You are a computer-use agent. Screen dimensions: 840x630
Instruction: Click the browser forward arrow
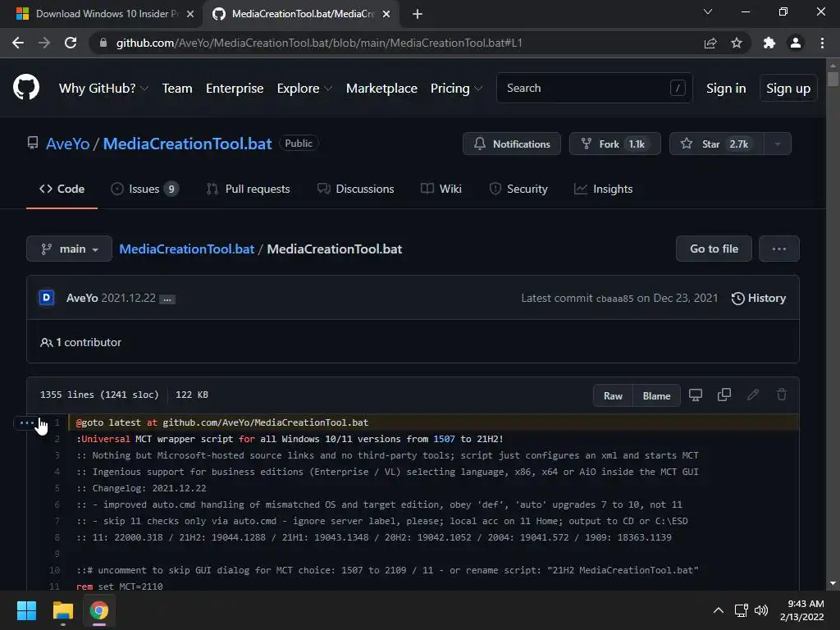tap(44, 43)
